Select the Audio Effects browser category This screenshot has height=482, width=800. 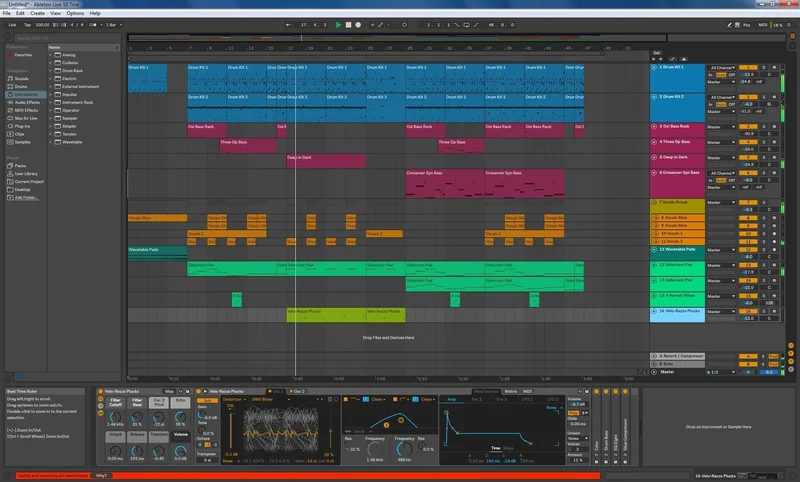(27, 101)
